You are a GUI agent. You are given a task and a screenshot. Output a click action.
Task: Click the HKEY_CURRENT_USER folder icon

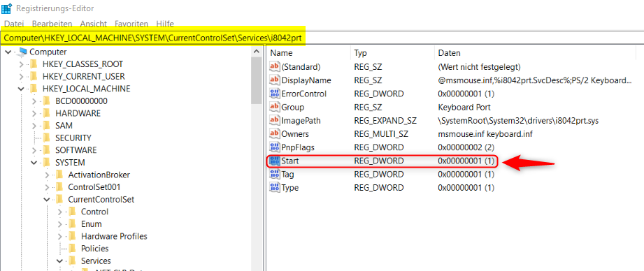coord(34,76)
